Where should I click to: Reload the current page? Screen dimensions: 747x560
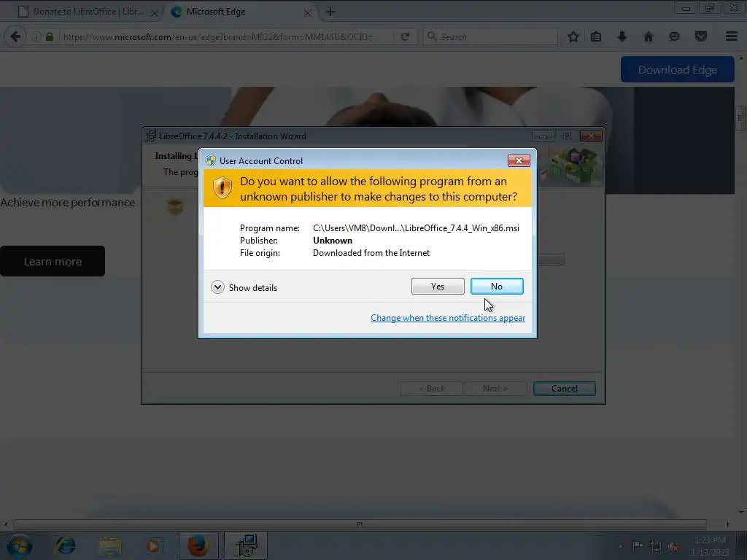pos(406,36)
